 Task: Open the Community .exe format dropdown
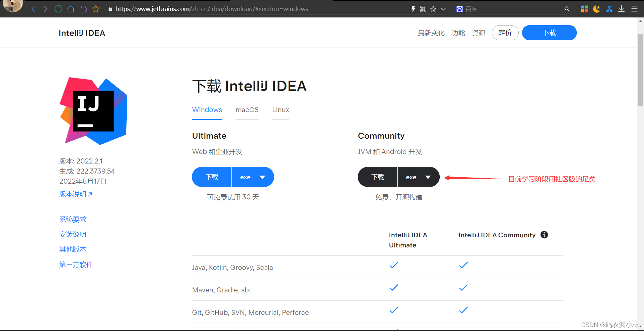pos(419,177)
